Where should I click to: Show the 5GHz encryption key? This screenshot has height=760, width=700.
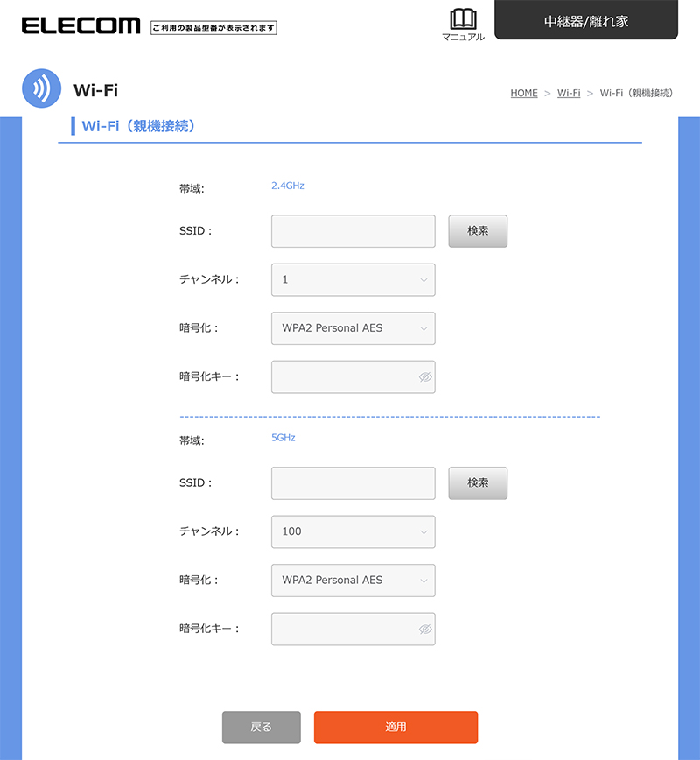(x=425, y=630)
